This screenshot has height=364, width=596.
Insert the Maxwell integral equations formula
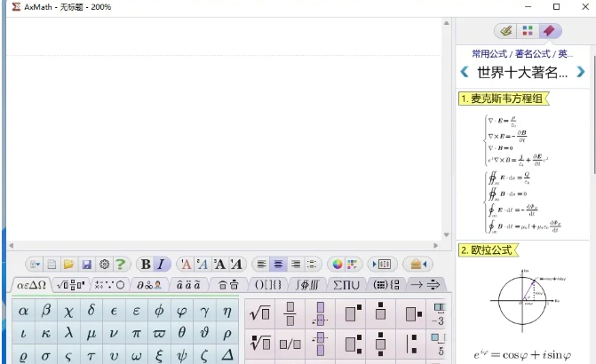coord(524,202)
